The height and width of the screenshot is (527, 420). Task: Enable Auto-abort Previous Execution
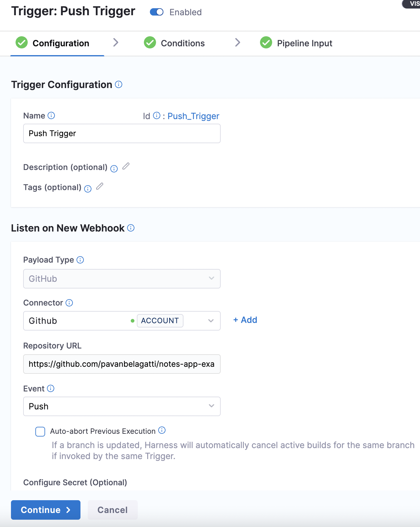pos(40,432)
